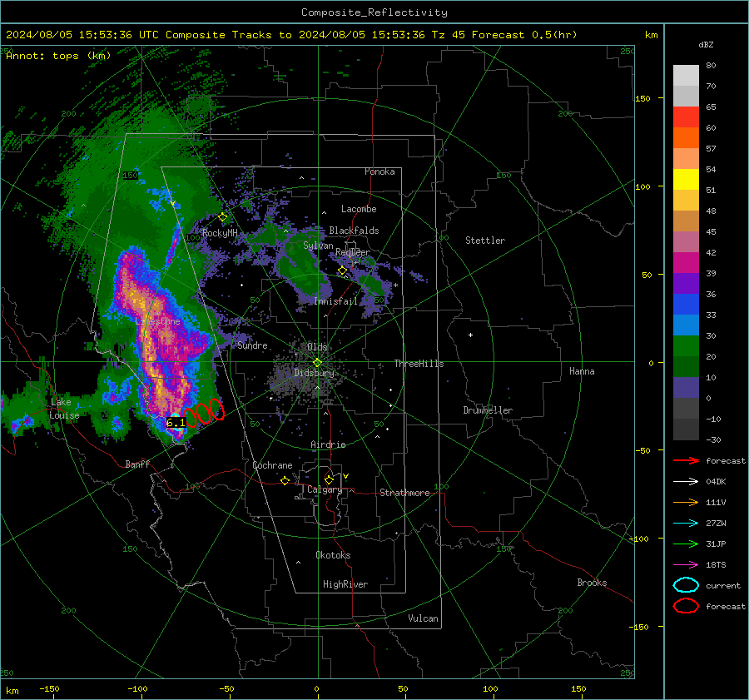The image size is (749, 700).
Task: Click the Stettler city label
Action: click(x=485, y=241)
